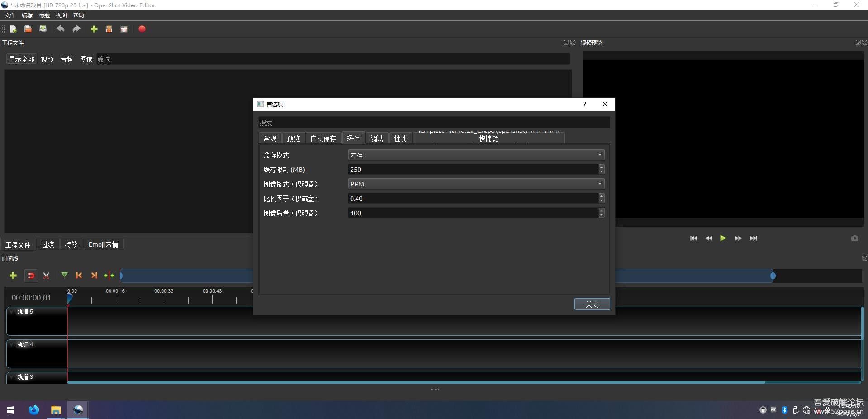This screenshot has width=868, height=419.
Task: Click the 关闭 button in preferences
Action: tap(591, 305)
